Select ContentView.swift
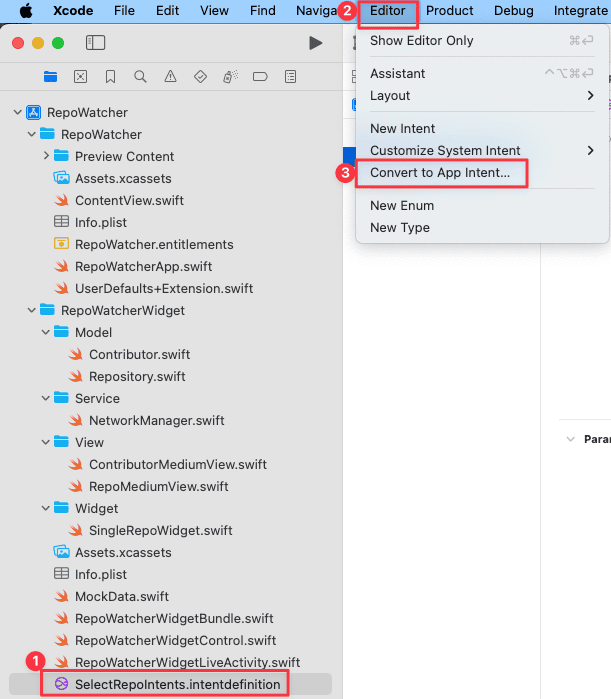The image size is (611, 699). (129, 201)
